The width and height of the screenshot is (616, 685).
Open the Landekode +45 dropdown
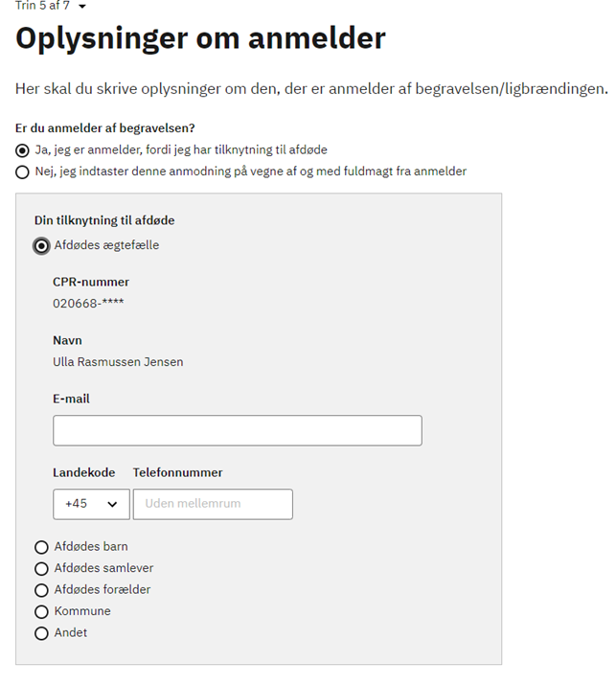coord(91,504)
